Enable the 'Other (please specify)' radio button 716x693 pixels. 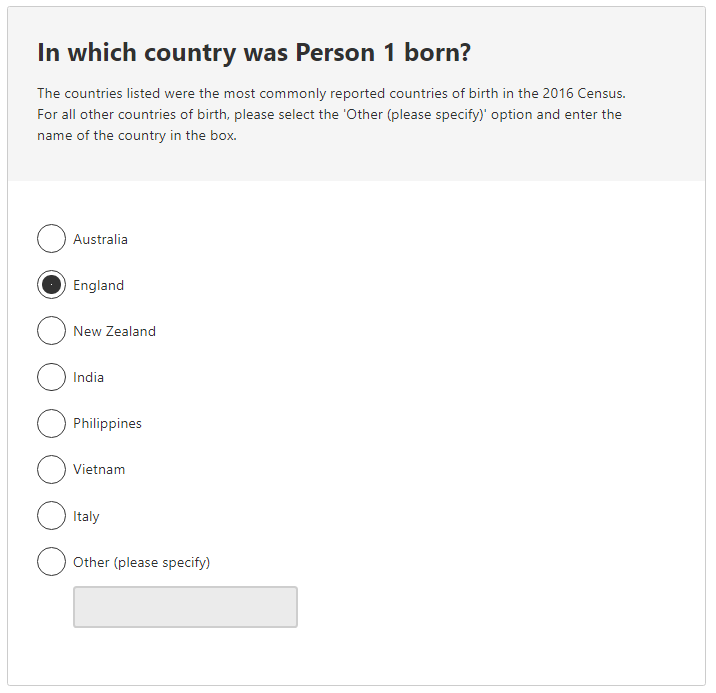point(51,562)
